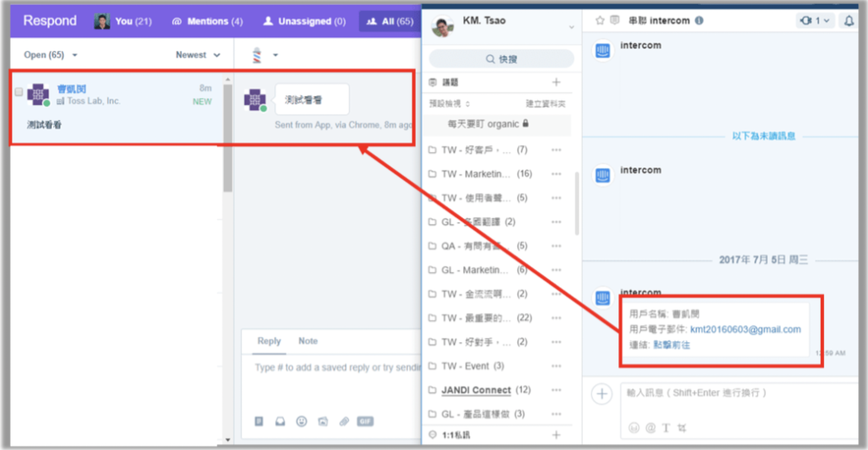Insert an emoji in Intercom reply

[302, 421]
